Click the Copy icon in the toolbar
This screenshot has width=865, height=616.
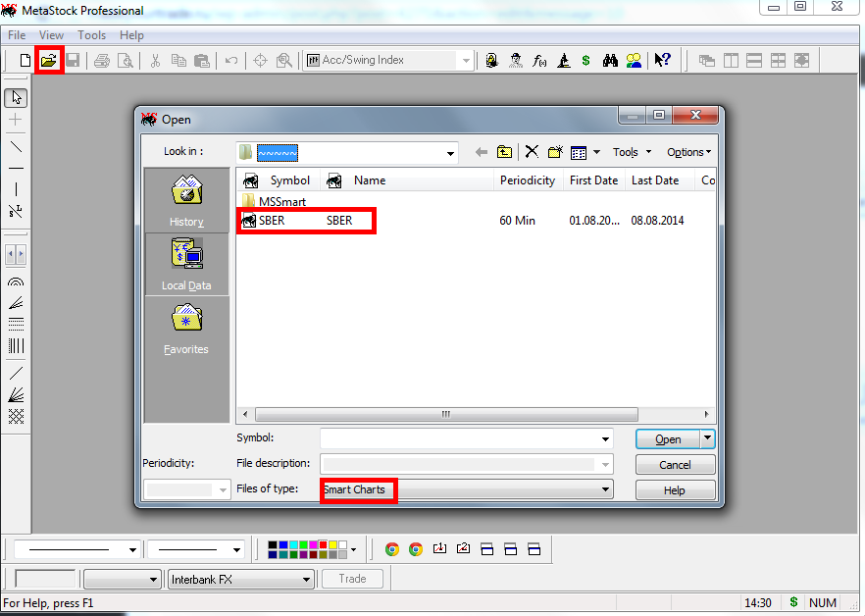(x=178, y=60)
